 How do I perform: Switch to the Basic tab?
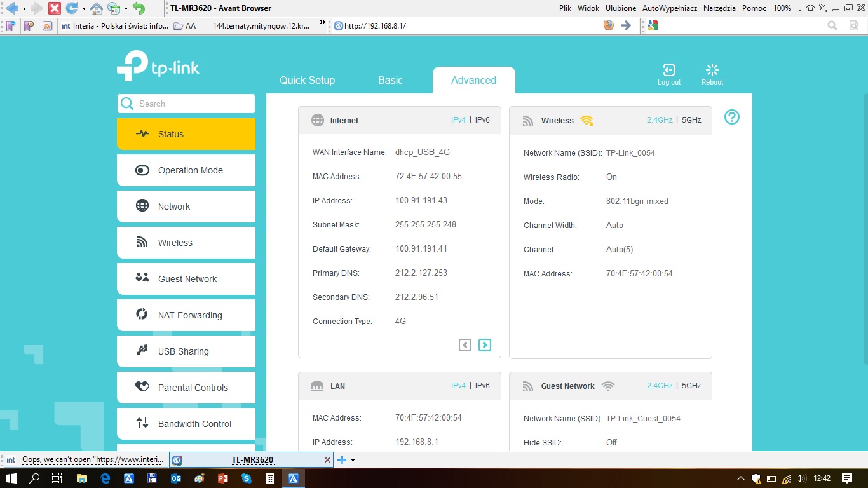point(390,81)
